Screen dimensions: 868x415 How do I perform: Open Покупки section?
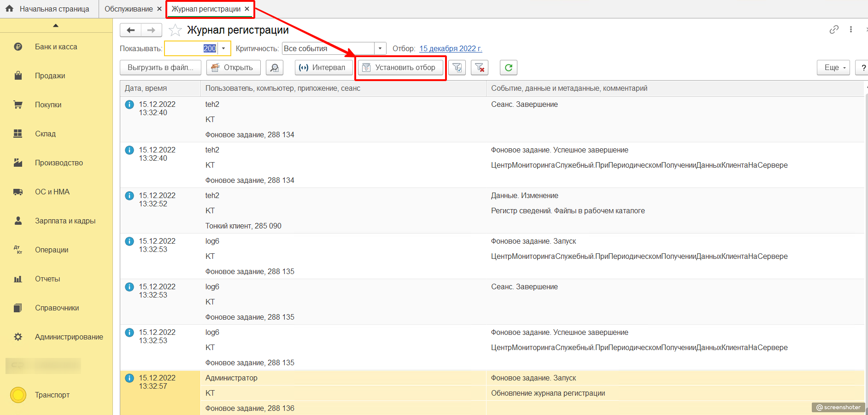point(56,105)
